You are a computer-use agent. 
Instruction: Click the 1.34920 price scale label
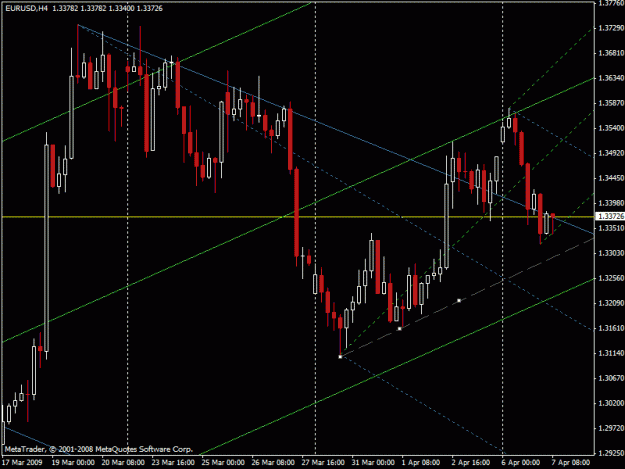click(611, 153)
